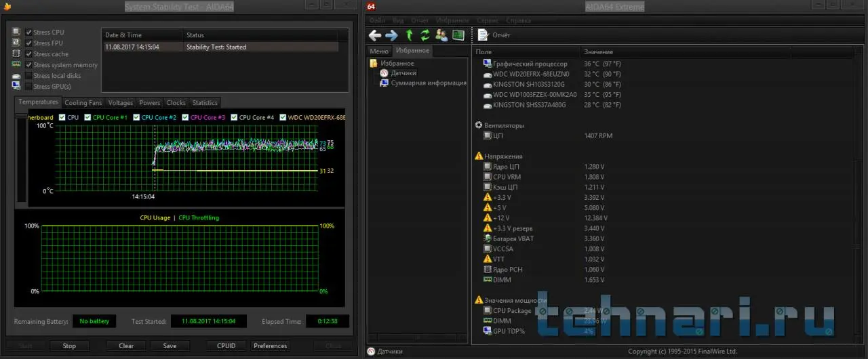Image resolution: width=868 pixels, height=359 pixels.
Task: Collapse the Избранное folder in tree
Action: coord(373,64)
